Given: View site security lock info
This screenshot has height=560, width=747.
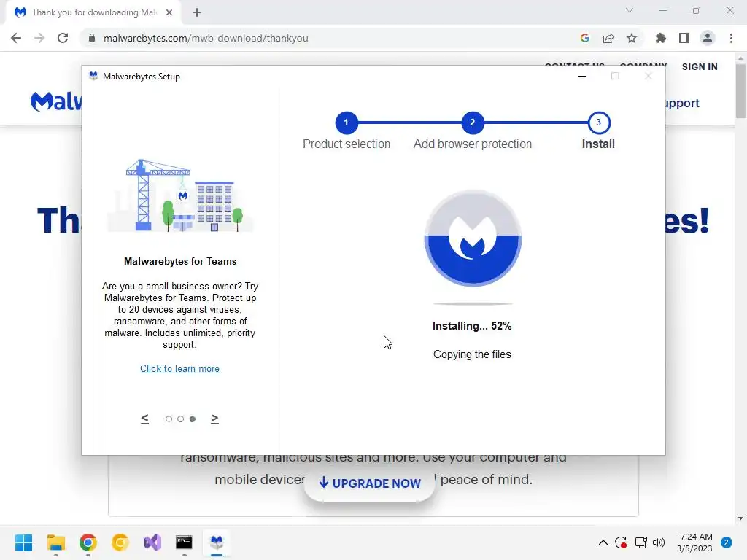Looking at the screenshot, I should pos(92,38).
